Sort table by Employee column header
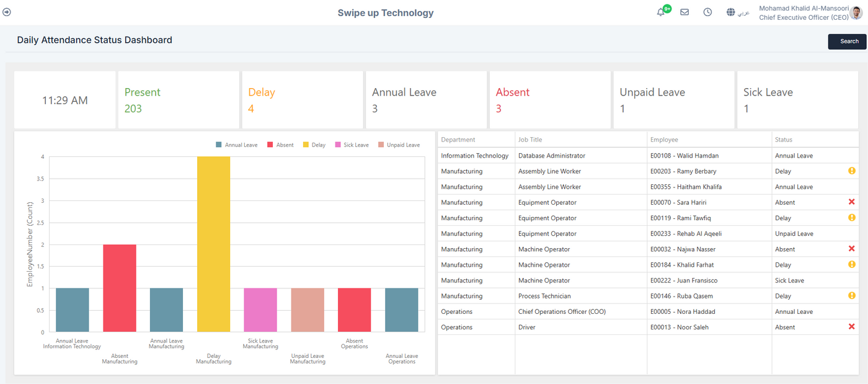The width and height of the screenshot is (868, 384). 664,140
